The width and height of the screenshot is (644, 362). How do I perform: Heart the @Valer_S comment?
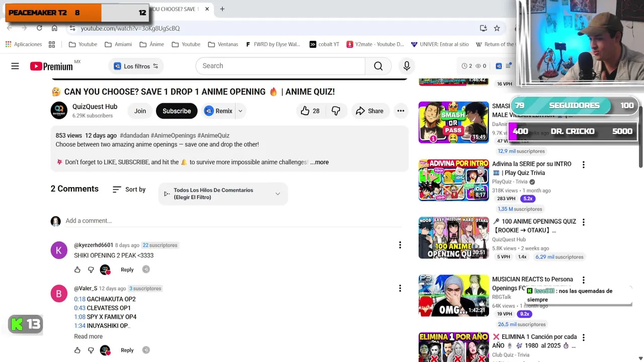pos(105,350)
